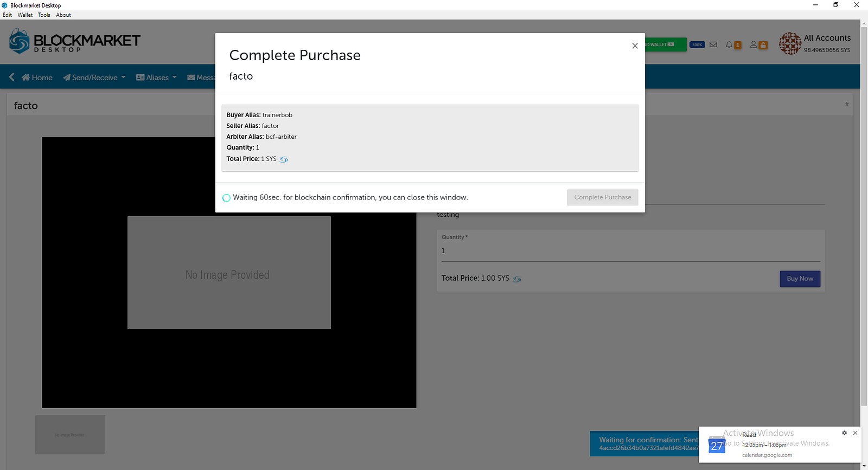
Task: Click the Buyer Alias trainerbob line
Action: click(x=259, y=115)
